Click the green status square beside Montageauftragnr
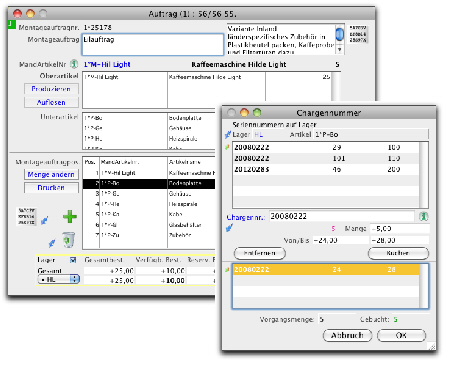 pos(12,24)
